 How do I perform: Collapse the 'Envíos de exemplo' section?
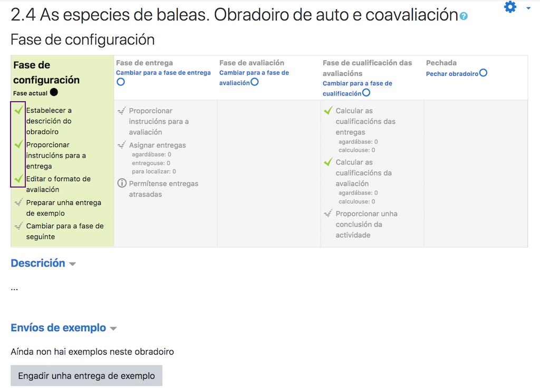(x=113, y=328)
